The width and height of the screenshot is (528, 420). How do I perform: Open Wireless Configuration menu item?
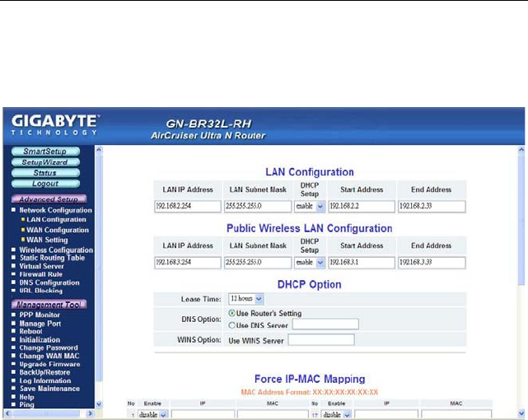coord(56,250)
